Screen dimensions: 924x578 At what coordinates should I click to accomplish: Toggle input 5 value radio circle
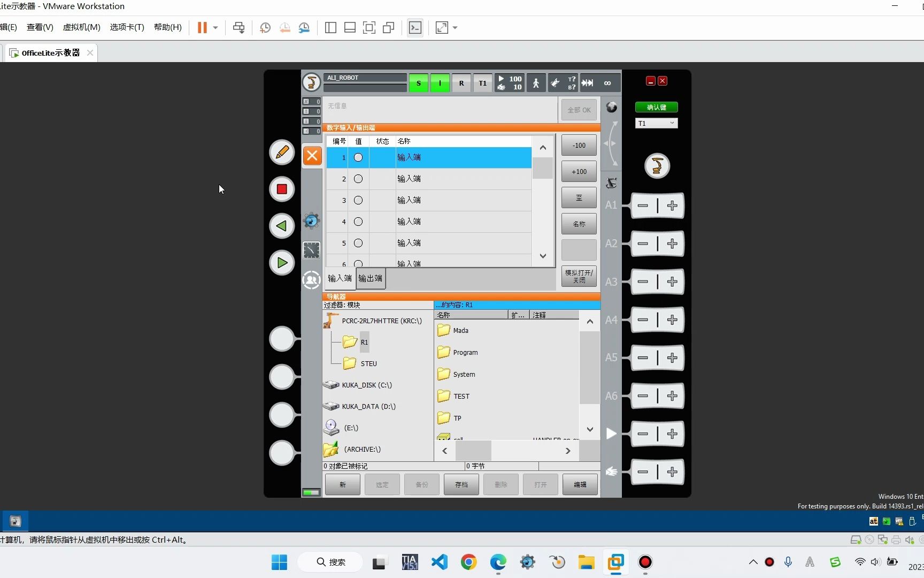tap(358, 243)
